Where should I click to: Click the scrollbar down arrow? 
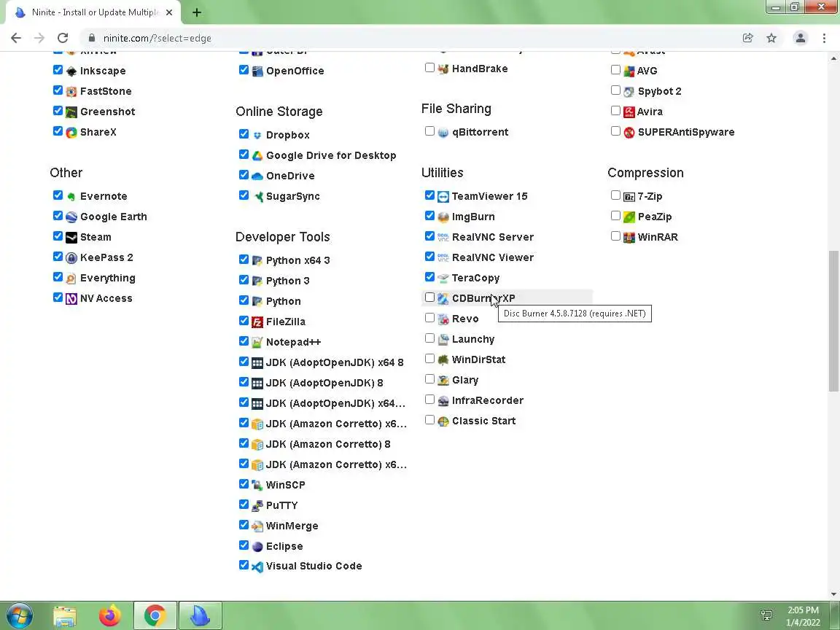pos(833,594)
